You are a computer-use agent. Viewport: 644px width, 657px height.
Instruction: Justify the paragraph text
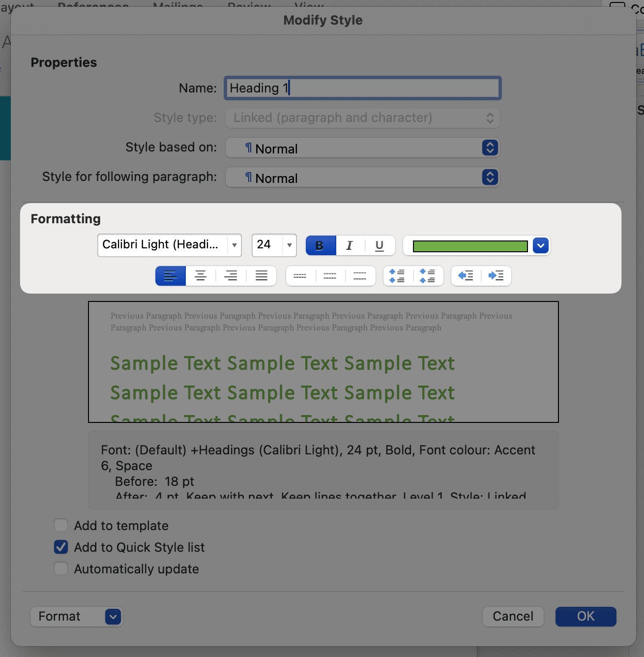pyautogui.click(x=261, y=276)
